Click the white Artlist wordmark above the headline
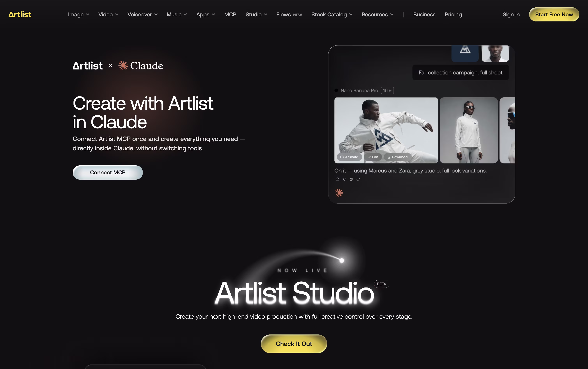The width and height of the screenshot is (588, 369). [x=88, y=66]
